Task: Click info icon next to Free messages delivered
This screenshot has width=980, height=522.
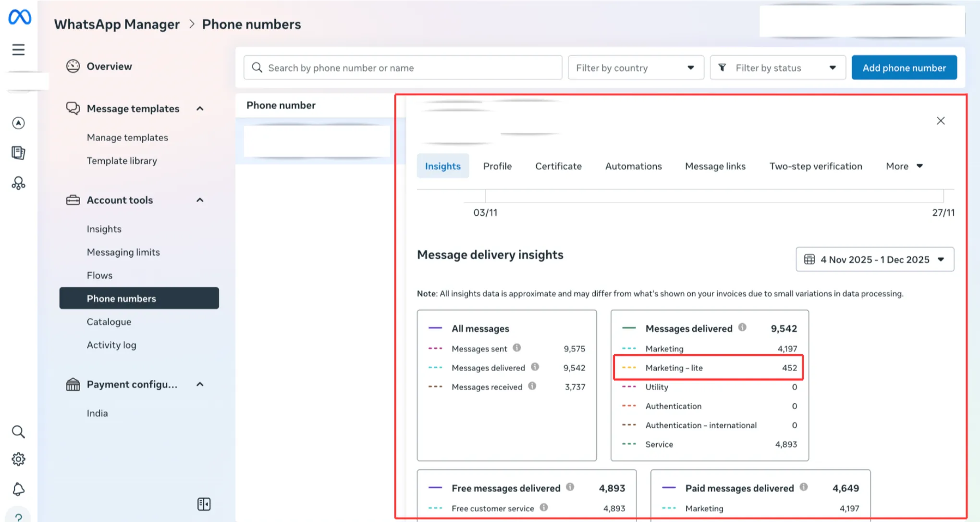Action: 570,487
